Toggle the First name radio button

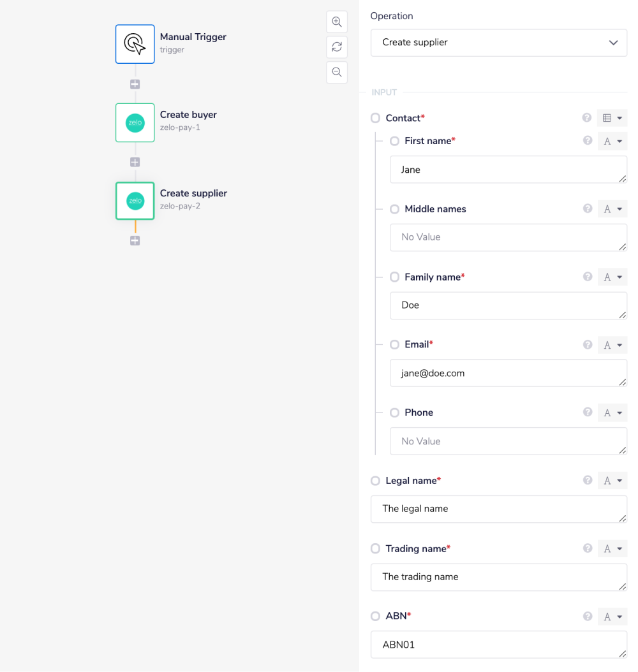point(394,141)
